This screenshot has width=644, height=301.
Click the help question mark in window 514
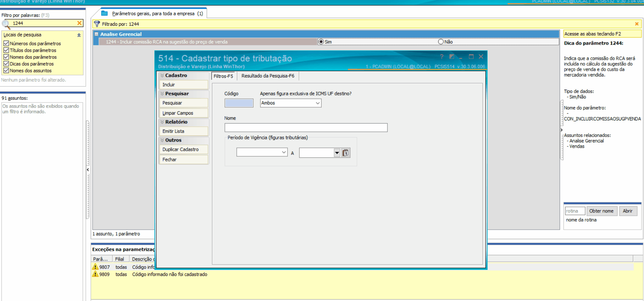tap(442, 57)
